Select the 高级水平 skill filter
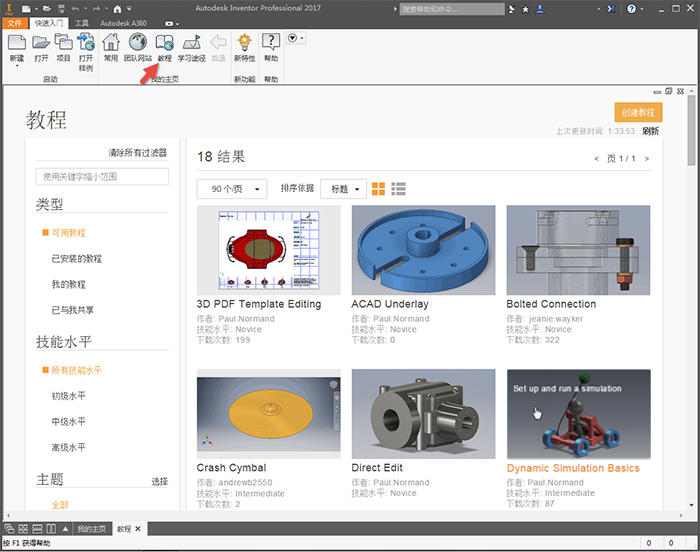 tap(68, 447)
